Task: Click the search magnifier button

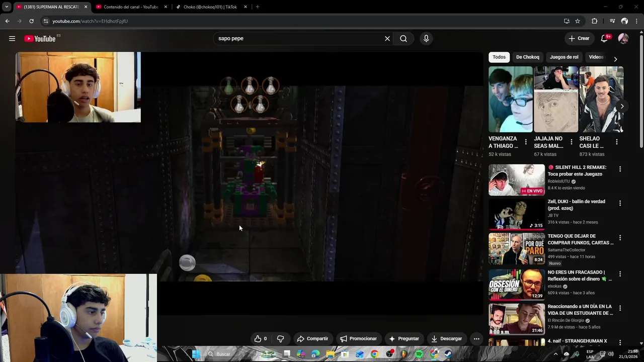Action: 404,39
